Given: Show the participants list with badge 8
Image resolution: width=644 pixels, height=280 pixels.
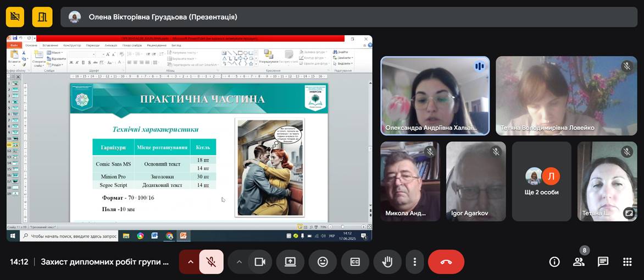Looking at the screenshot, I should [579, 262].
